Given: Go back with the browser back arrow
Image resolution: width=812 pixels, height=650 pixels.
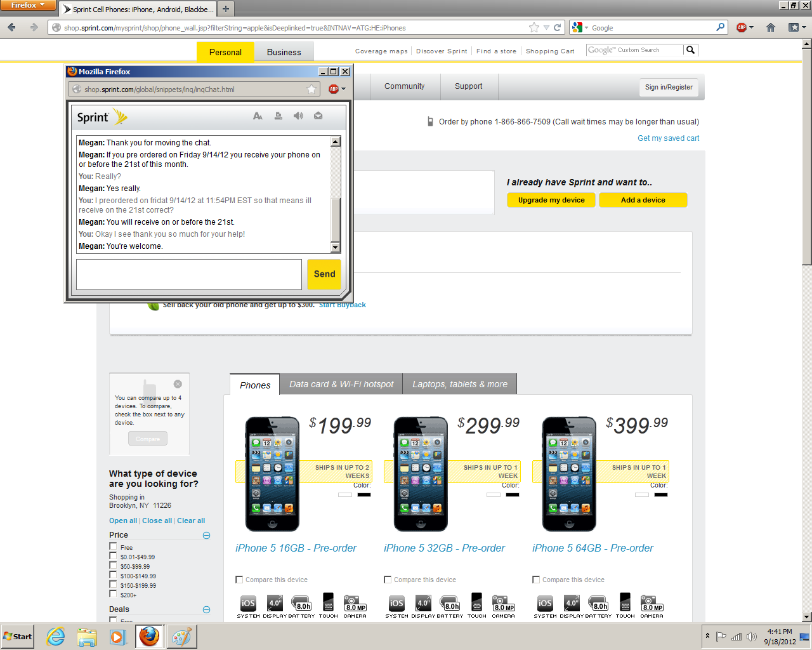Looking at the screenshot, I should click(x=11, y=27).
